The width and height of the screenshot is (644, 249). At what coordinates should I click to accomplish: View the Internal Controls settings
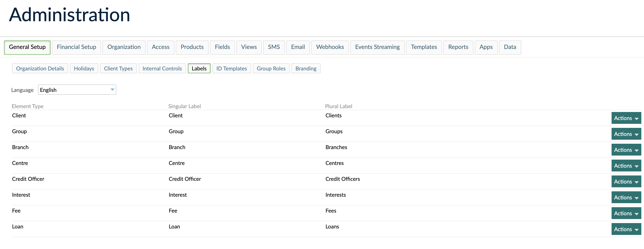pos(162,68)
